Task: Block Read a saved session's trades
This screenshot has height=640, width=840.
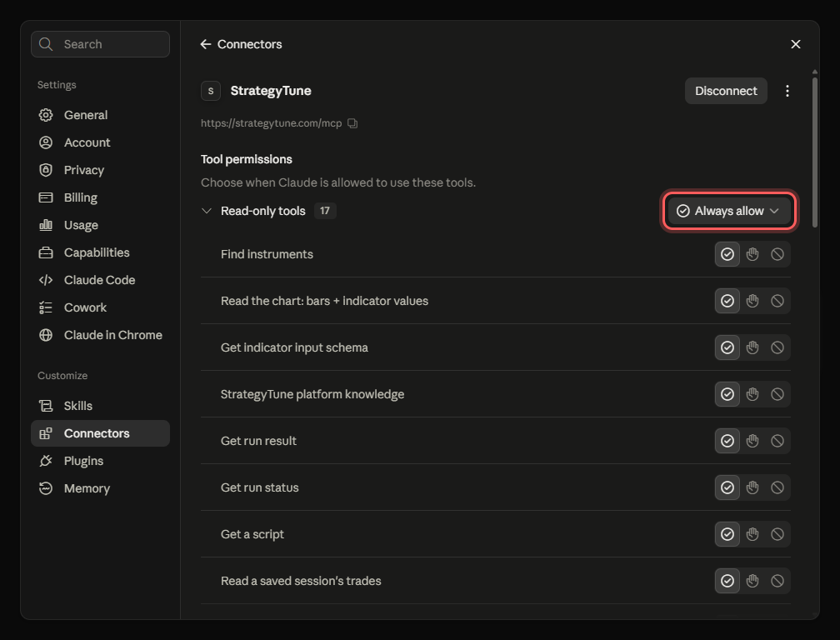Action: (x=777, y=581)
